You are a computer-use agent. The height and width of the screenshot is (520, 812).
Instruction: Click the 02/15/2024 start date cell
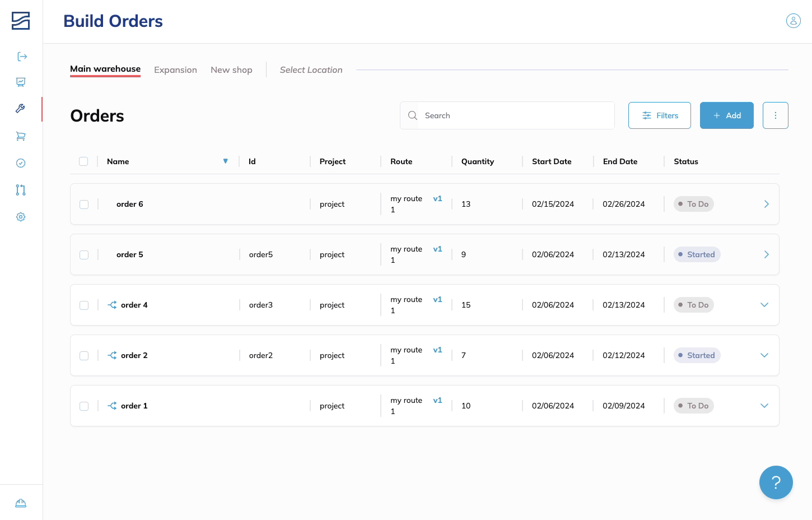pyautogui.click(x=553, y=204)
